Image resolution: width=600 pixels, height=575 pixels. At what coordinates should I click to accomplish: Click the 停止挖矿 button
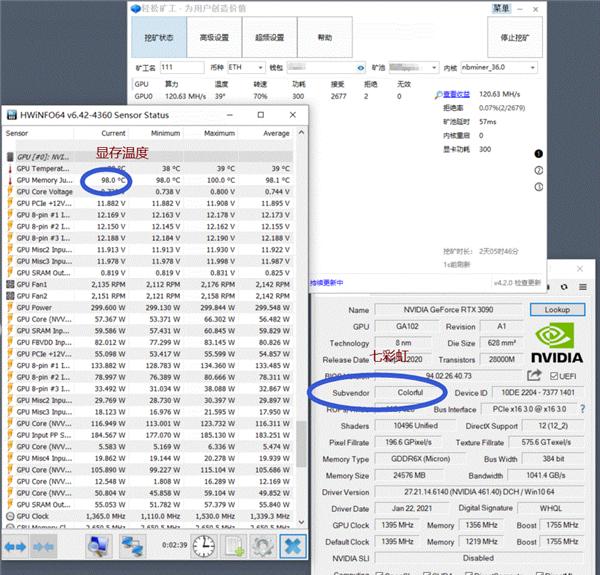(515, 37)
